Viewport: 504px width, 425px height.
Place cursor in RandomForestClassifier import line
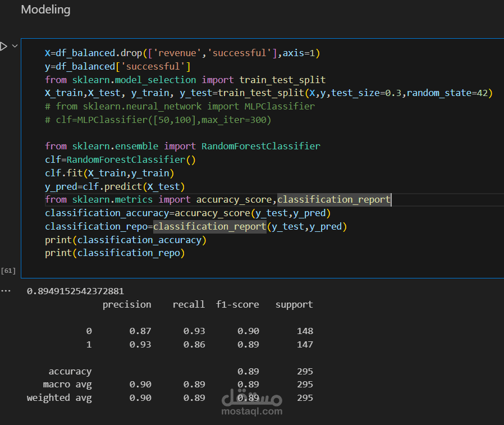click(x=182, y=147)
